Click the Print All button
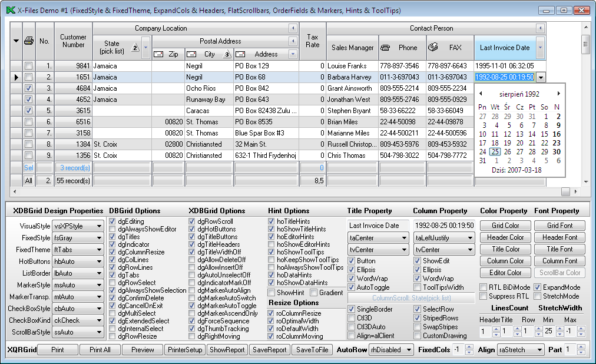Screen dimensions: 596x364 [x=100, y=350]
